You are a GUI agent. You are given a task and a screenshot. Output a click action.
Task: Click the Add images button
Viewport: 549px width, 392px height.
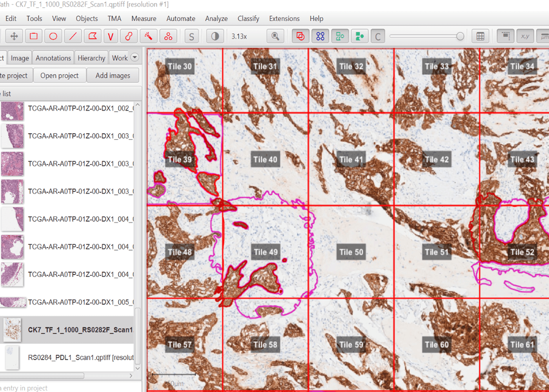113,76
